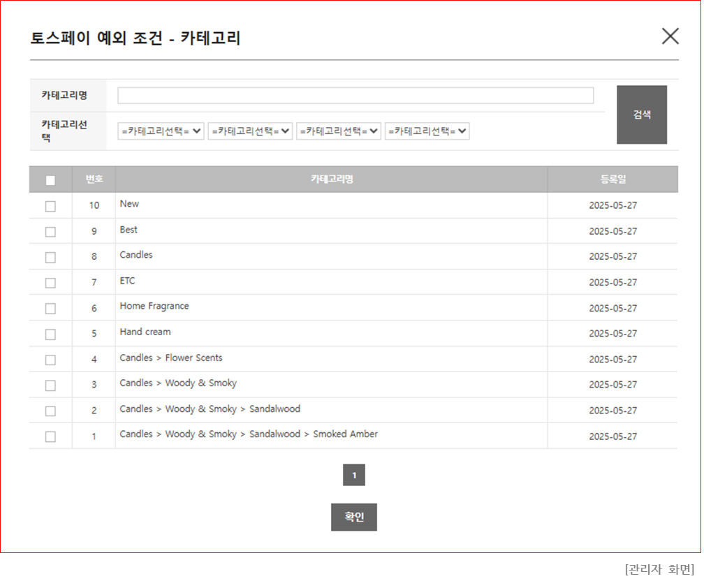Close the 토스페이 예외 조건 popup
Screen dimensions: 704x588
coord(670,36)
